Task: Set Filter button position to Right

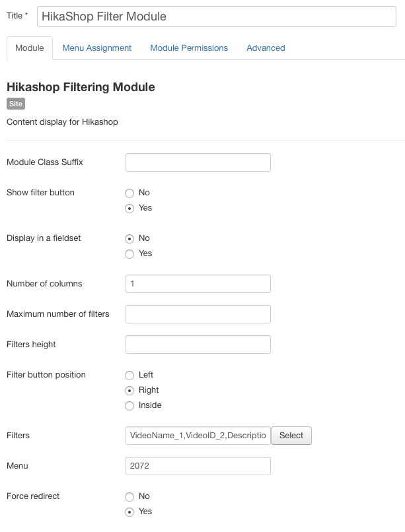Action: (129, 390)
